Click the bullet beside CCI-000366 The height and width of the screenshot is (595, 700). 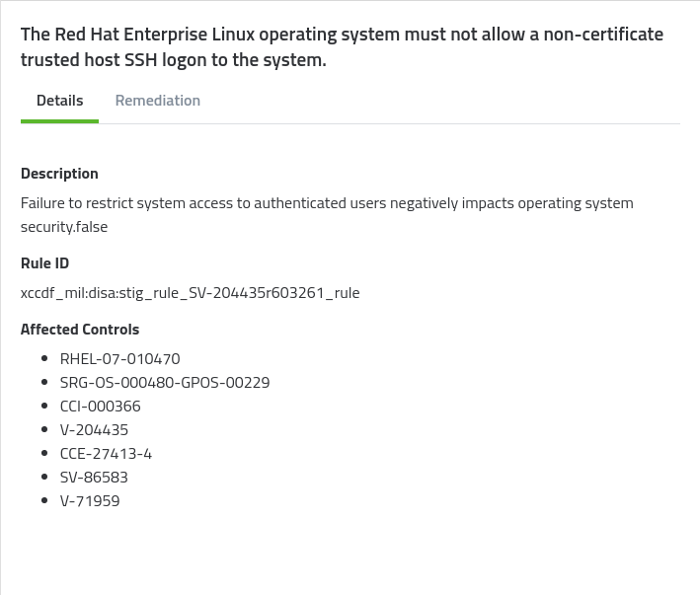(44, 406)
